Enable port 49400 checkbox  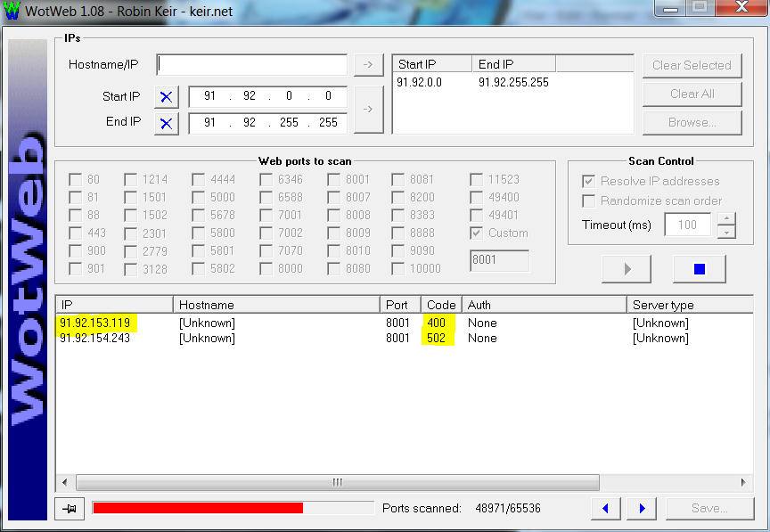click(476, 198)
